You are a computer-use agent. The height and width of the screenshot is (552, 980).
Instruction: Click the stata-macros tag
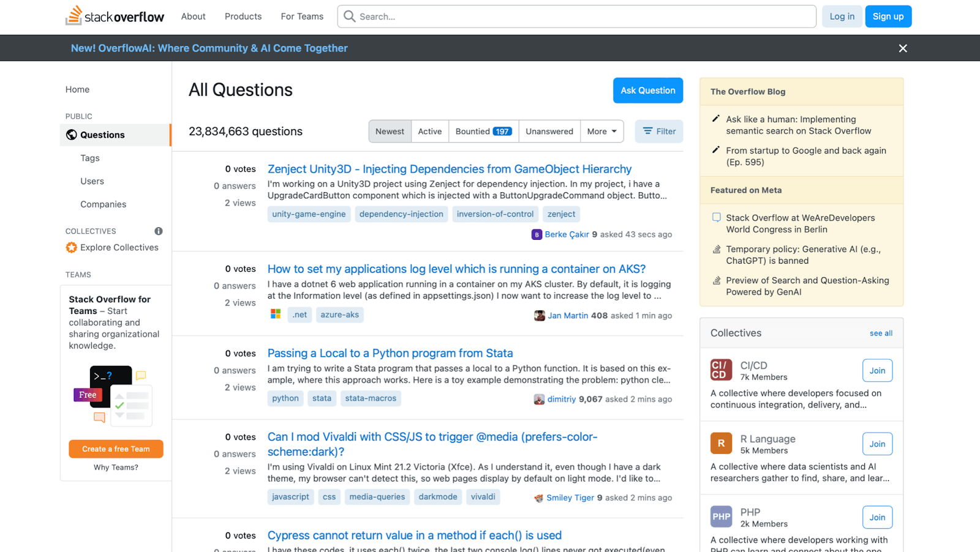tap(371, 398)
